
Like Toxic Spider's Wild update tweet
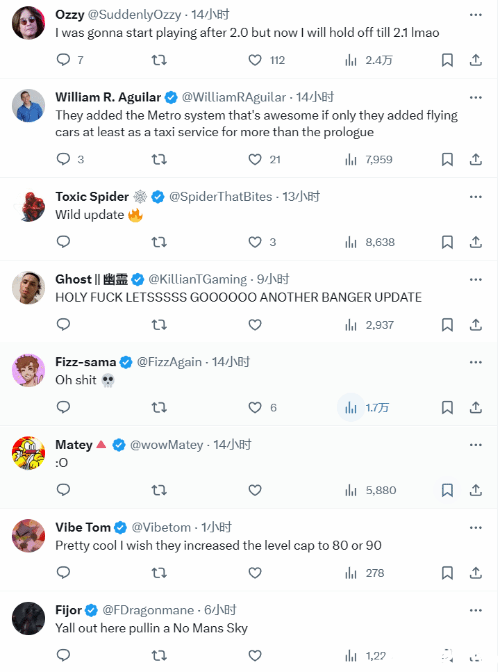coord(255,242)
